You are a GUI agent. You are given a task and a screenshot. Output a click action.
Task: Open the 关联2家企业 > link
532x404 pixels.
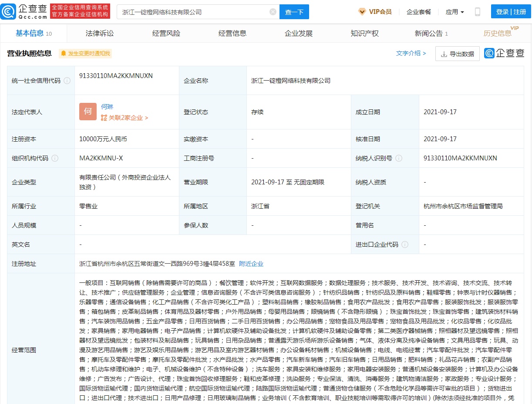tap(125, 118)
